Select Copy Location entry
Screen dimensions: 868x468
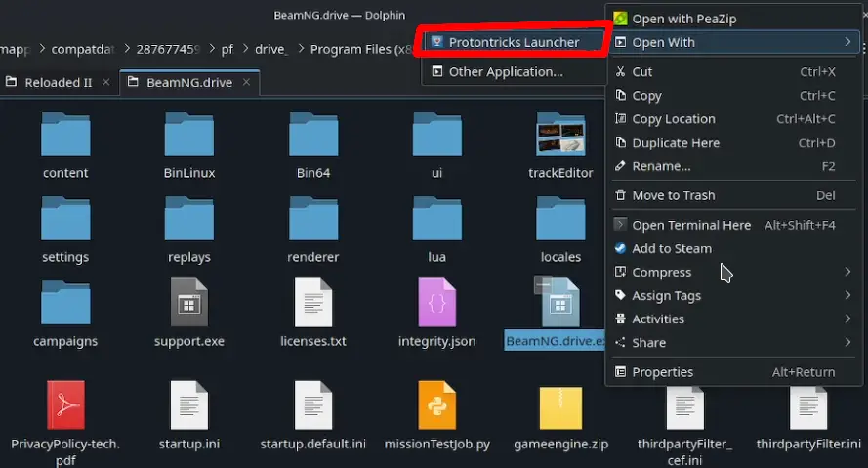(736, 119)
